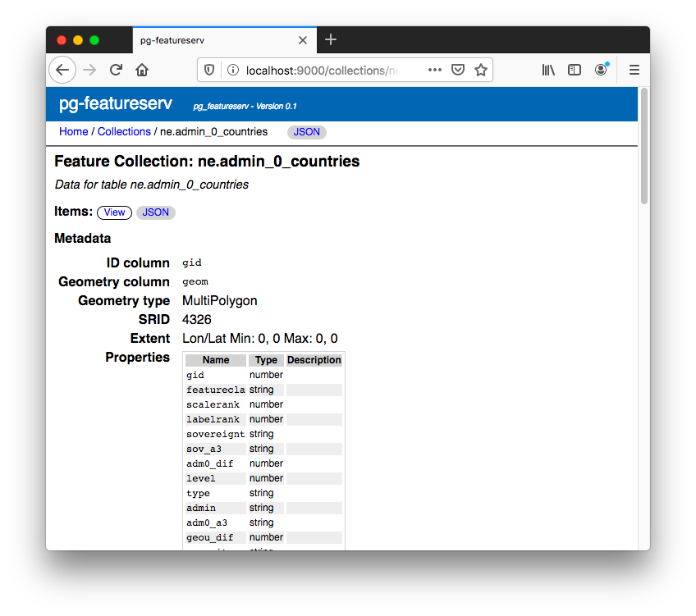Screen dimensions: 696x616
Task: Open the Collections breadcrumb link
Action: point(124,131)
